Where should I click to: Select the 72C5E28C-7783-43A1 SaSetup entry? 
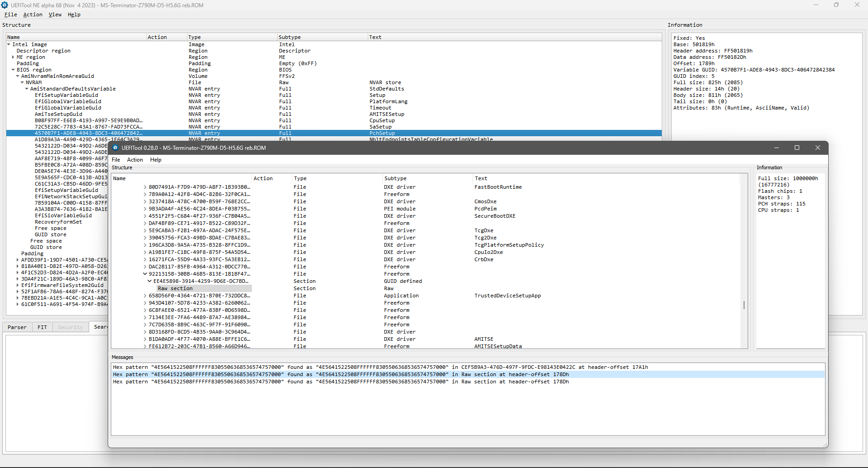pos(334,127)
